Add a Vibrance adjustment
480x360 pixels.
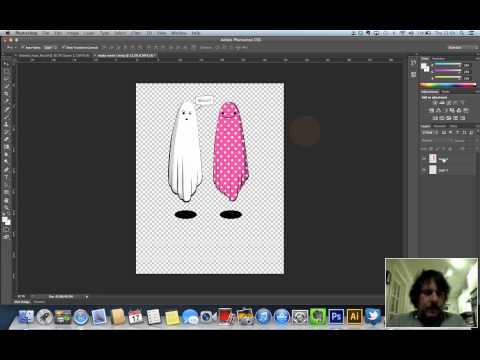463,103
